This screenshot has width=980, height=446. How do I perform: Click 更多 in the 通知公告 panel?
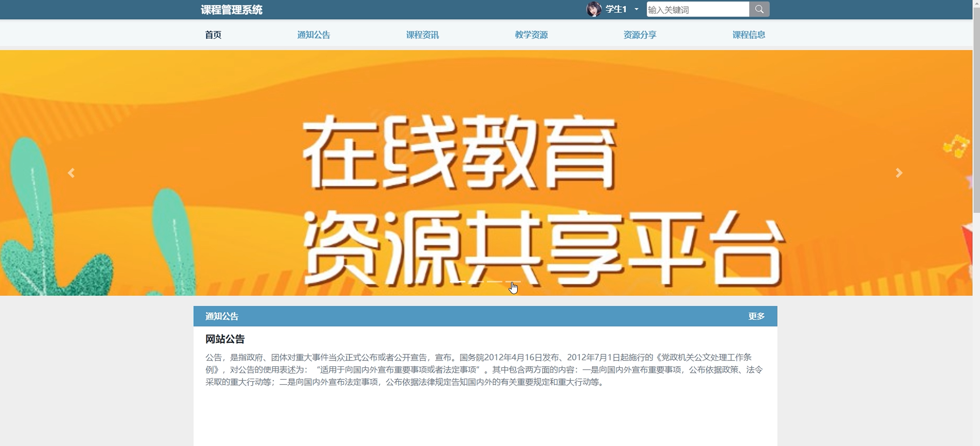[x=756, y=316]
